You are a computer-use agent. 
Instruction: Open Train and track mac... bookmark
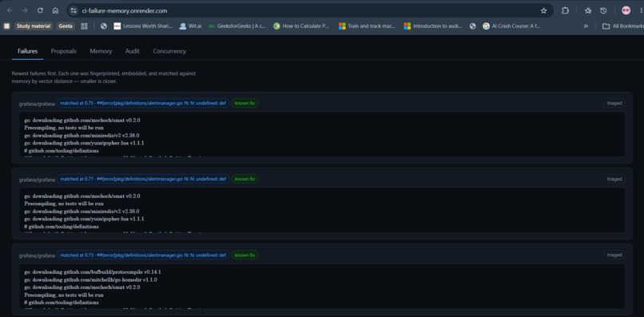click(368, 26)
